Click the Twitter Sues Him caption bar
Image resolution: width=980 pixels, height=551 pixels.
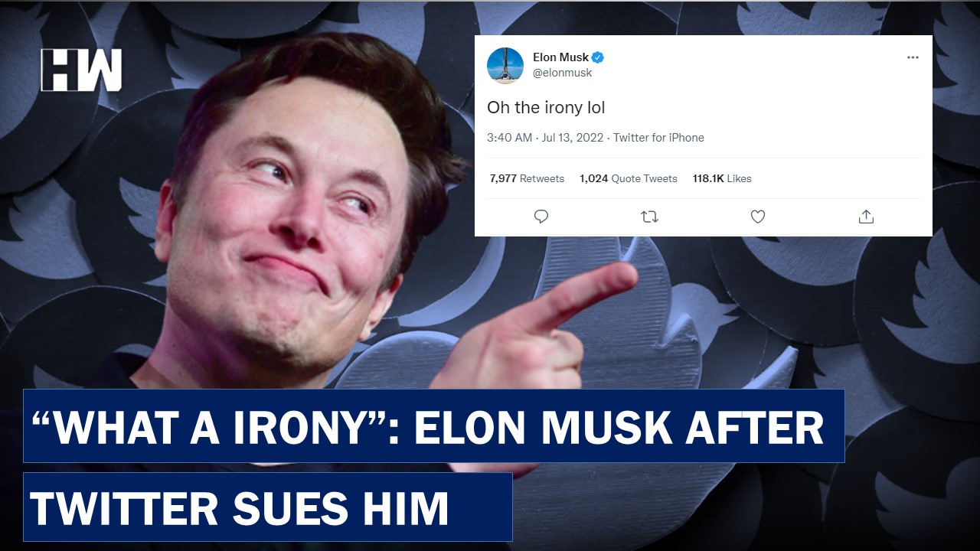(x=267, y=507)
